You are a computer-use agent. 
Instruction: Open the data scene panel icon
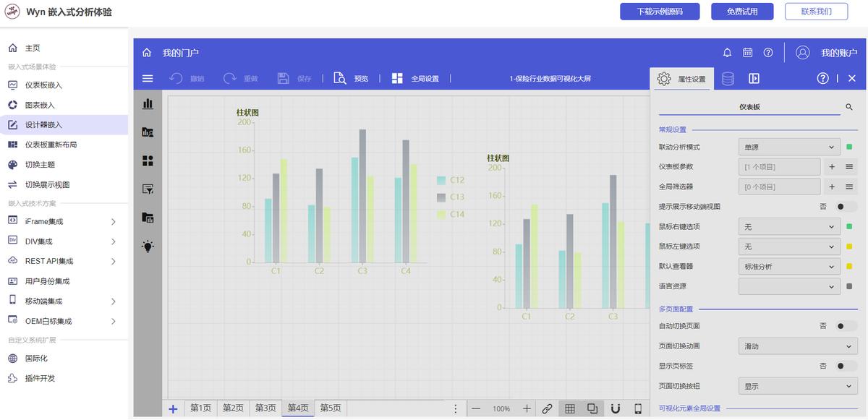(147, 132)
